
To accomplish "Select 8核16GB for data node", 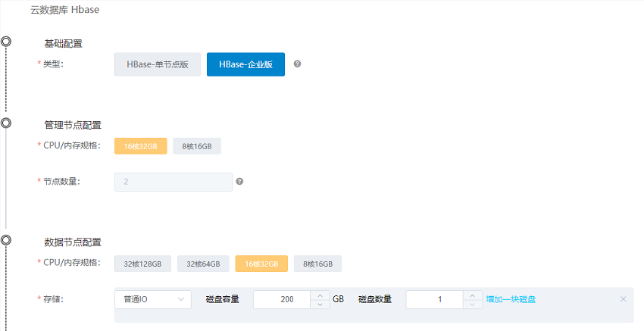I will 318,264.
